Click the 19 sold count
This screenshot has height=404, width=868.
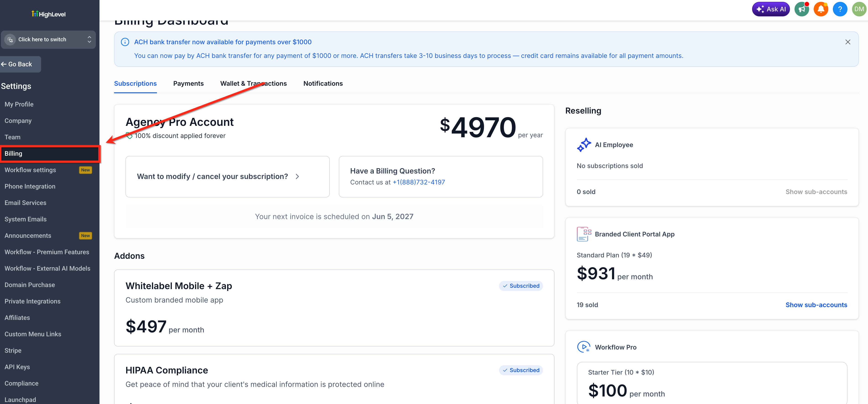[x=587, y=305]
